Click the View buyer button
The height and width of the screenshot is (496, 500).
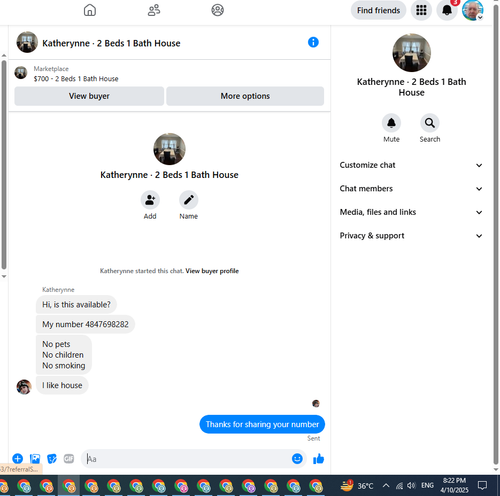89,96
